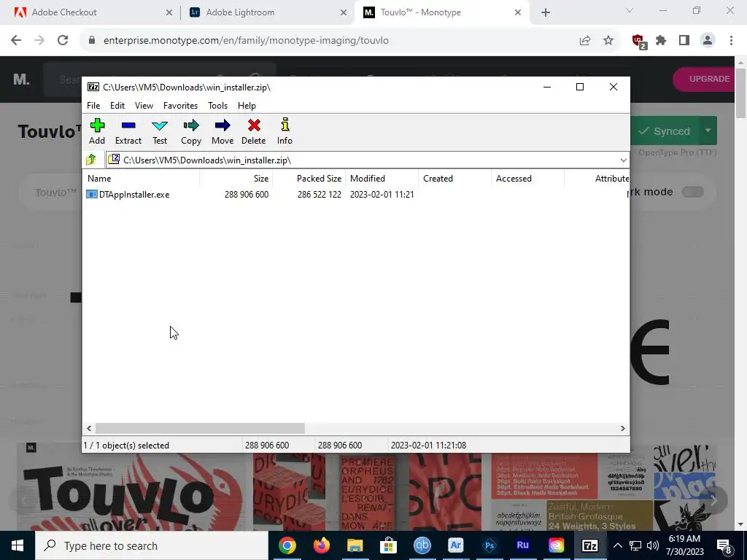This screenshot has width=747, height=560.
Task: Bookmark this page with the star icon
Action: pyautogui.click(x=608, y=41)
